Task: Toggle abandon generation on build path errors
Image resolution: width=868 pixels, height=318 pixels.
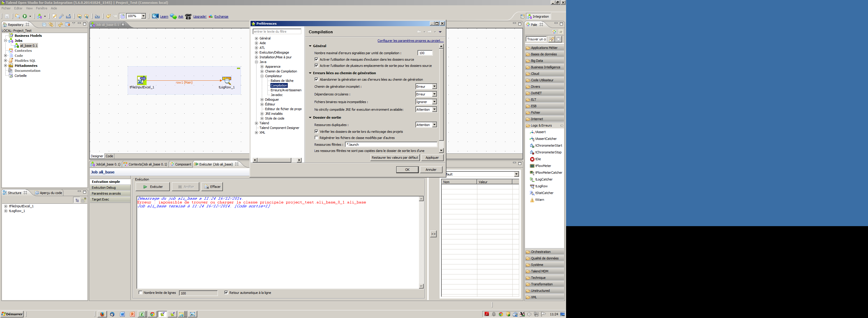Action: tap(316, 79)
